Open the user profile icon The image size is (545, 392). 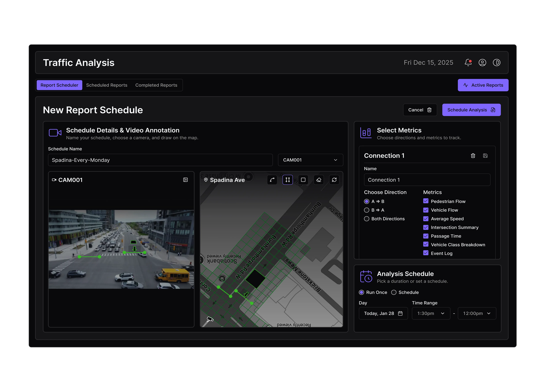(x=482, y=63)
